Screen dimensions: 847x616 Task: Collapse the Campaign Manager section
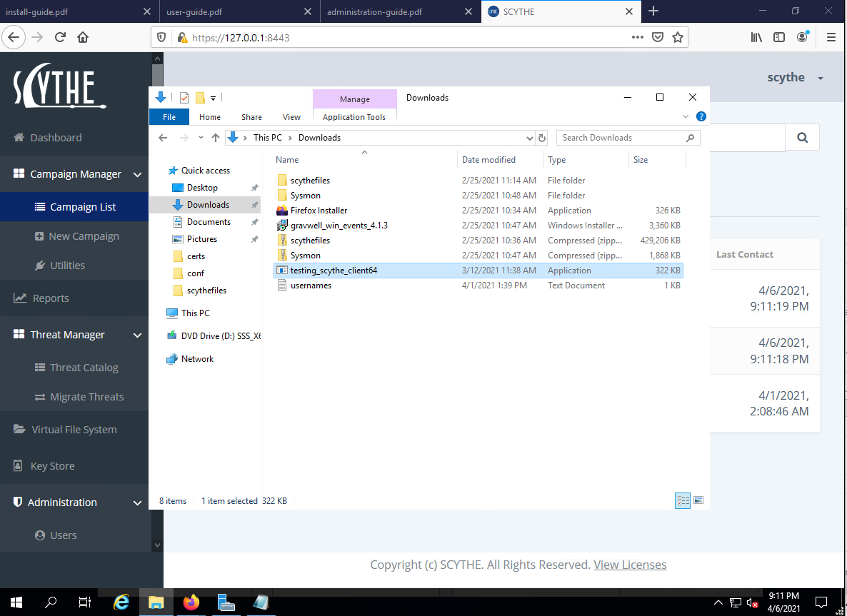pyautogui.click(x=137, y=174)
